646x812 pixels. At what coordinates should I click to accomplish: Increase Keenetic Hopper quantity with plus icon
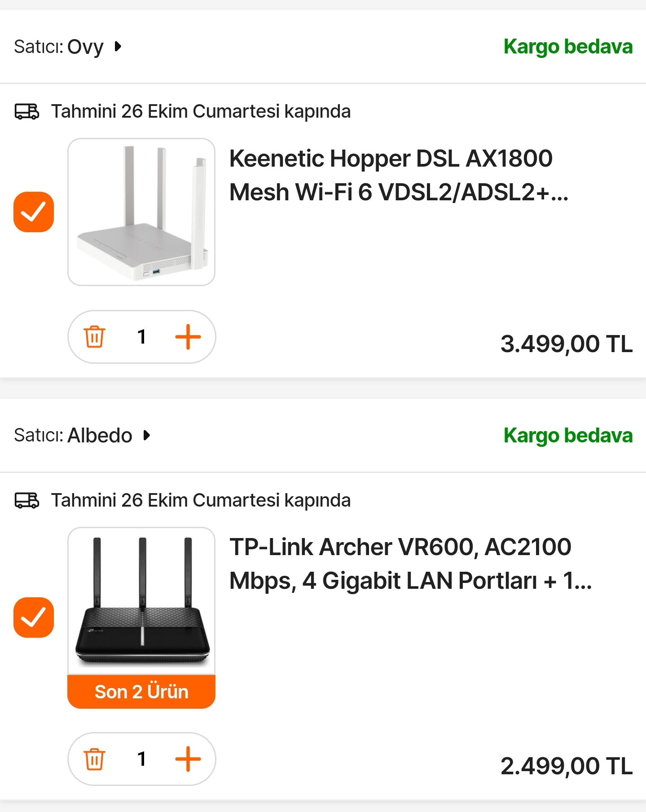[x=188, y=337]
